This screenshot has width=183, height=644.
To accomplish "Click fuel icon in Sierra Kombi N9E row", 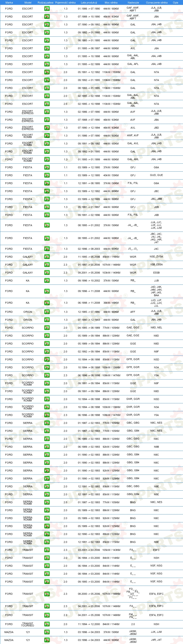I will click(x=47, y=542).
